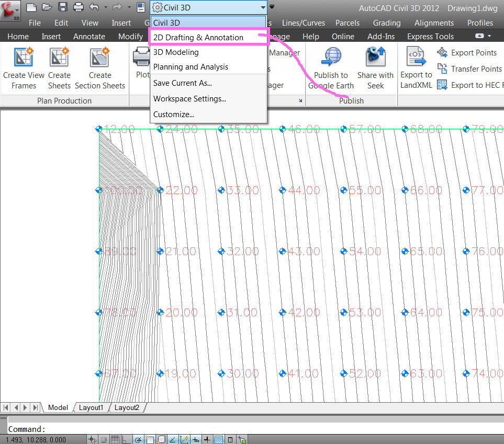
Task: Click the Open file folder icon
Action: coord(47,7)
